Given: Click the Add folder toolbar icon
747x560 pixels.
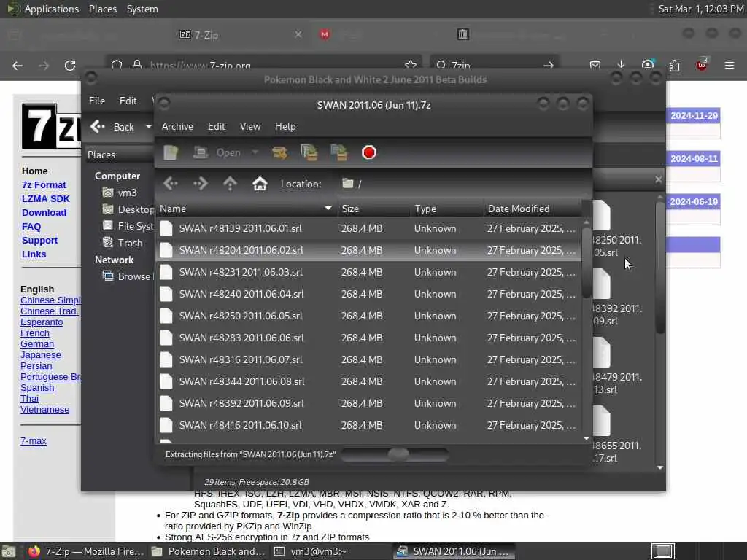Looking at the screenshot, I should coord(339,153).
